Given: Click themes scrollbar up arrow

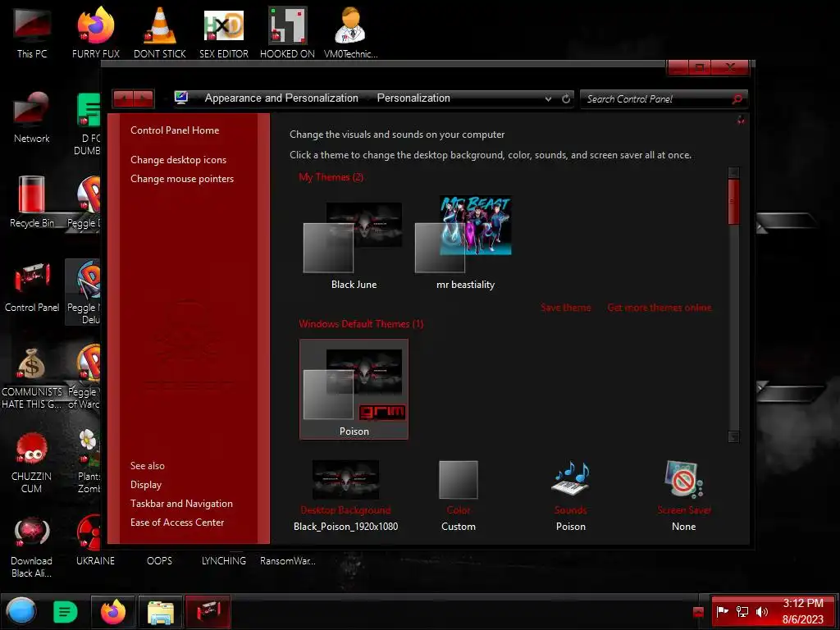Looking at the screenshot, I should [x=733, y=172].
